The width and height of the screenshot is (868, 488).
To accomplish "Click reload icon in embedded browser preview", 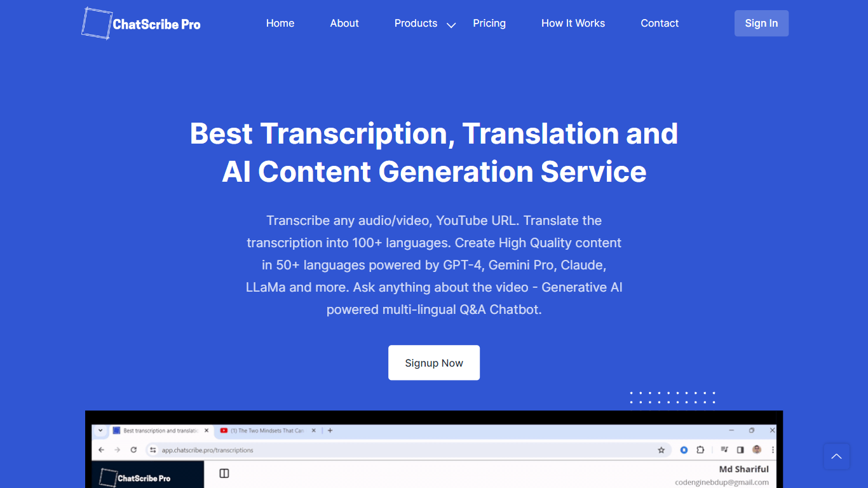I will click(x=133, y=450).
